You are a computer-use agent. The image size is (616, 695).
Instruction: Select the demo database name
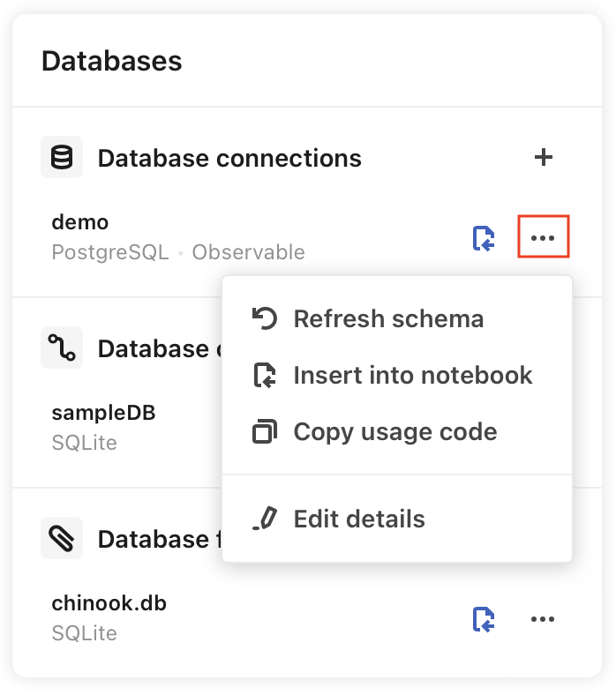click(x=79, y=222)
